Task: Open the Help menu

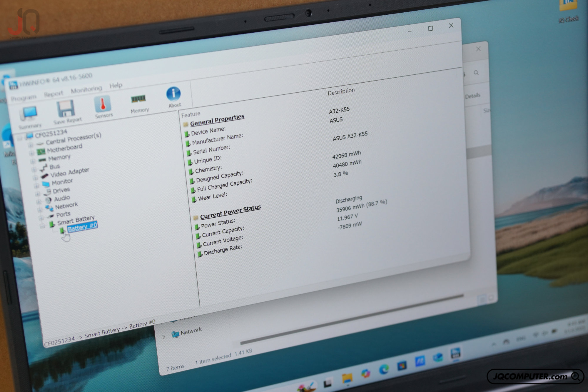Action: coord(116,85)
